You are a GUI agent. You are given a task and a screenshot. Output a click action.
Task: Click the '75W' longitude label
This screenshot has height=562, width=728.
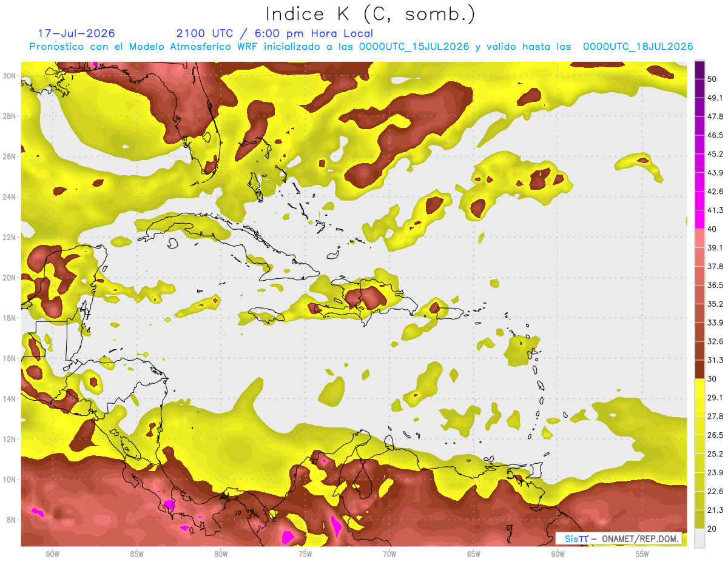tap(305, 555)
